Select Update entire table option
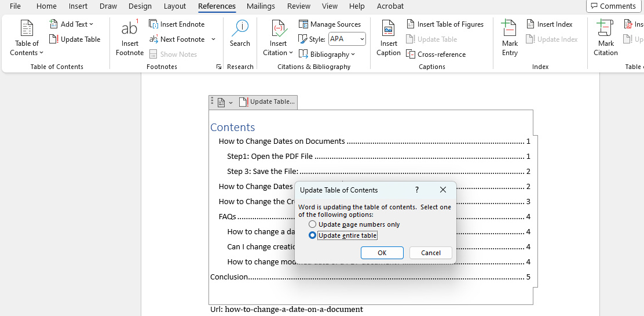The width and height of the screenshot is (644, 316). click(343, 235)
